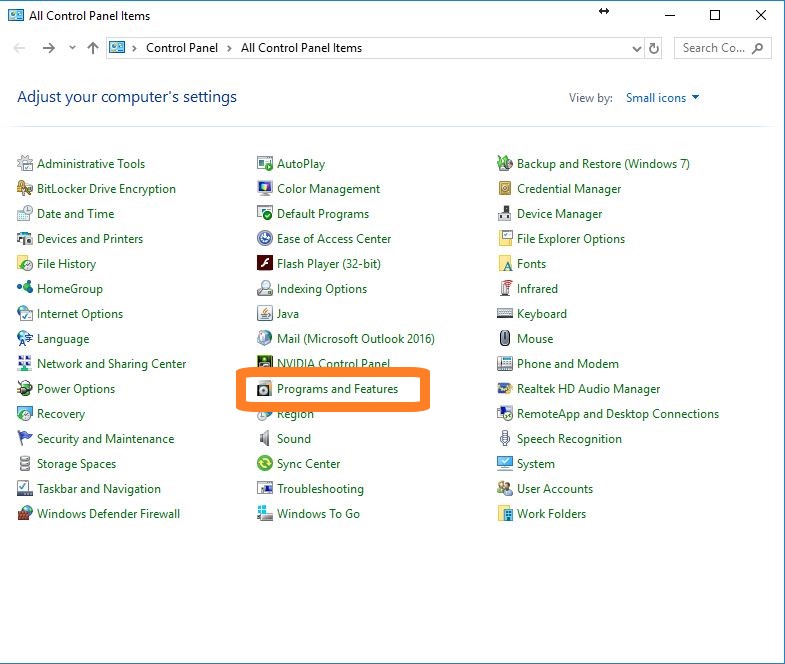Open System link
Screen dimensions: 785x664
(x=536, y=464)
